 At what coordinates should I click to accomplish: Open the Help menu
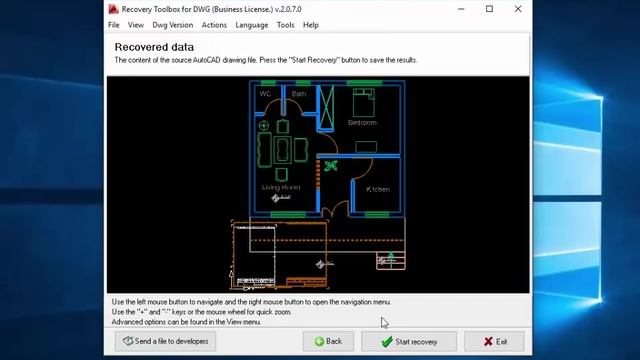coord(311,25)
